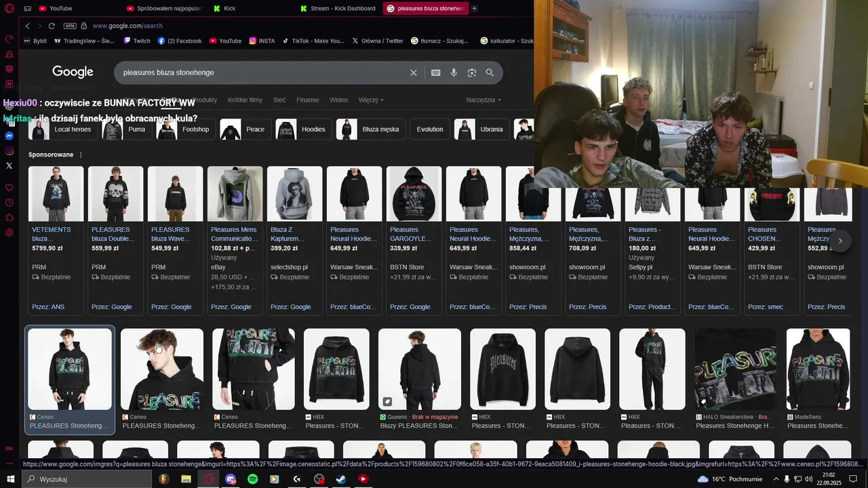Click the address bar URL
This screenshot has height=488, width=868.
click(127, 26)
